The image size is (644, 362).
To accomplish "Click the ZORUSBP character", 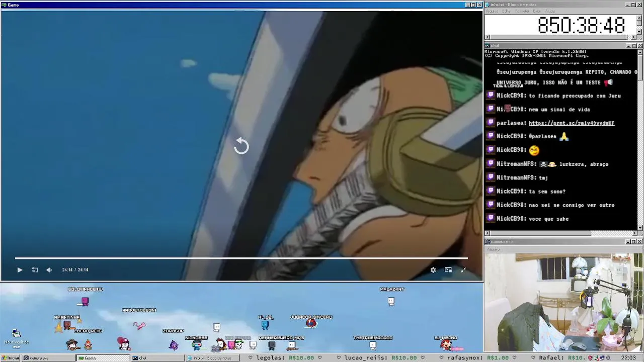I will (x=174, y=345).
